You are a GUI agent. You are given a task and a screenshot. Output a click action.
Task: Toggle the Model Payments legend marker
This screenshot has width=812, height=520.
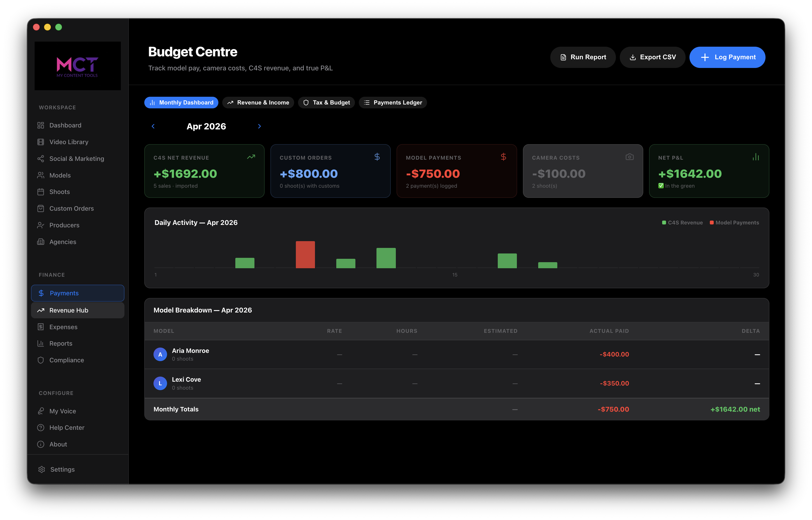tap(712, 223)
